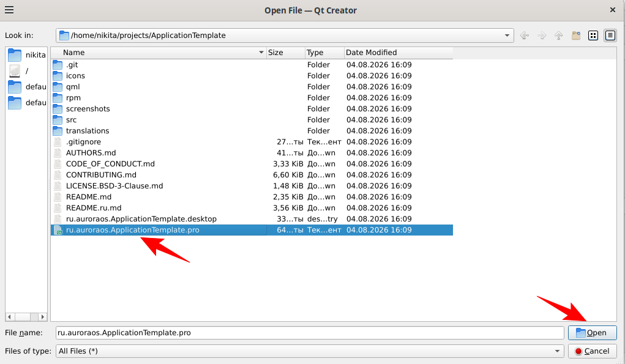Switch to detail view mode

[x=610, y=35]
